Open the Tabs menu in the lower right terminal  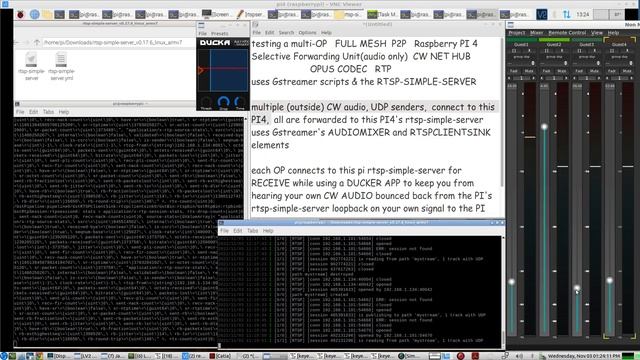[252, 231]
